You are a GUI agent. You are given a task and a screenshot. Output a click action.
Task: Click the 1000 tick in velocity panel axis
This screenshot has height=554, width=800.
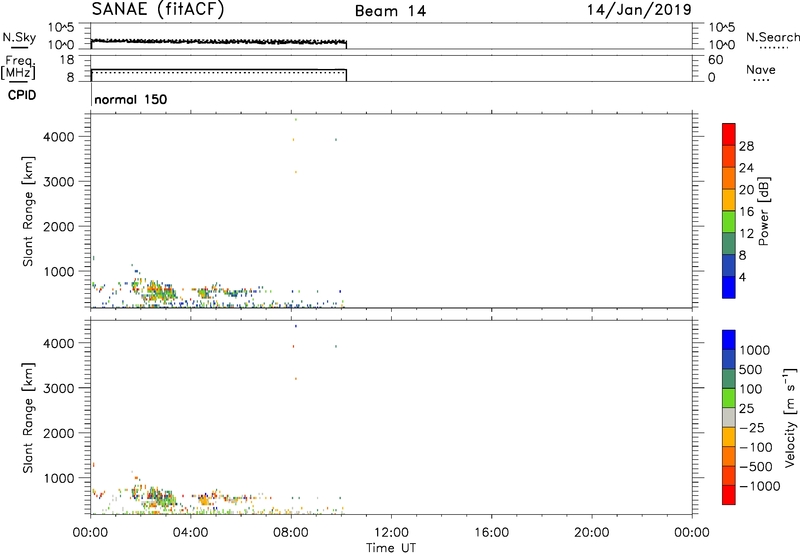click(59, 478)
